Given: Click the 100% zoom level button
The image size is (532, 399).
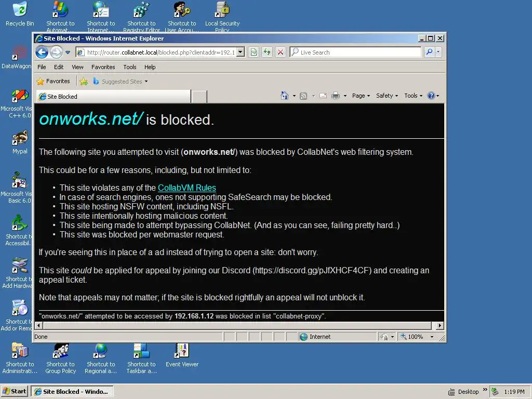Looking at the screenshot, I should (413, 337).
